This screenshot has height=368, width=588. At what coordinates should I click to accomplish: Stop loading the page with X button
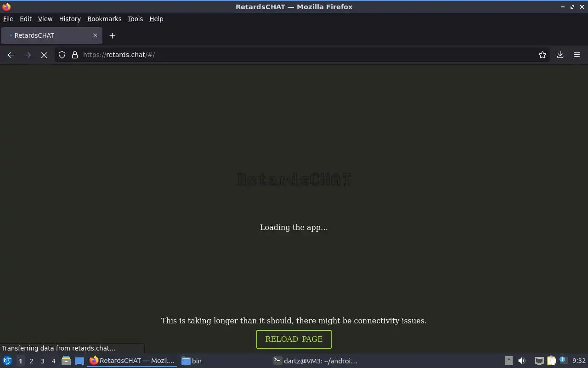tap(44, 55)
